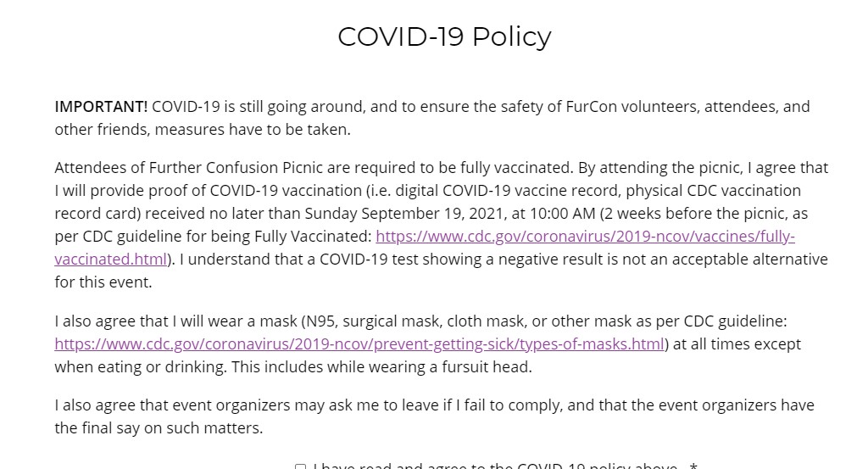Open the CDC fully-vaccinated guideline link

pyautogui.click(x=585, y=237)
